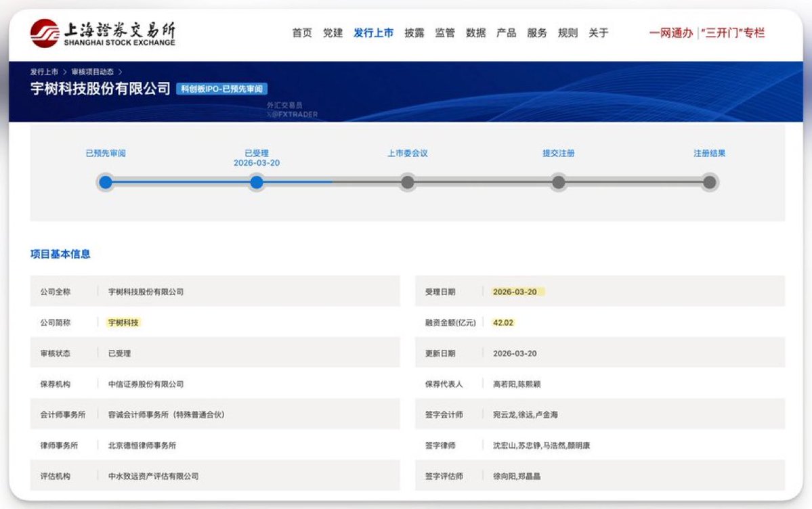The image size is (812, 509).
Task: Click sponsor representatives 高若阳,陈熙颖
Action: click(516, 384)
